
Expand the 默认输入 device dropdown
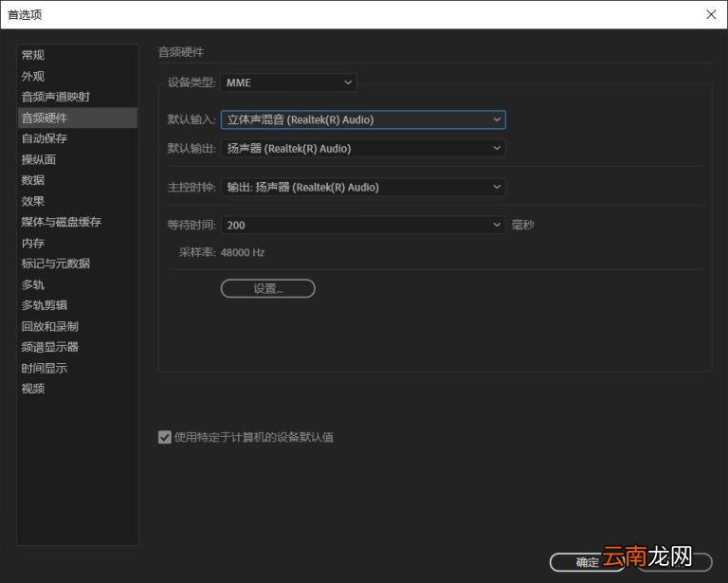[363, 119]
